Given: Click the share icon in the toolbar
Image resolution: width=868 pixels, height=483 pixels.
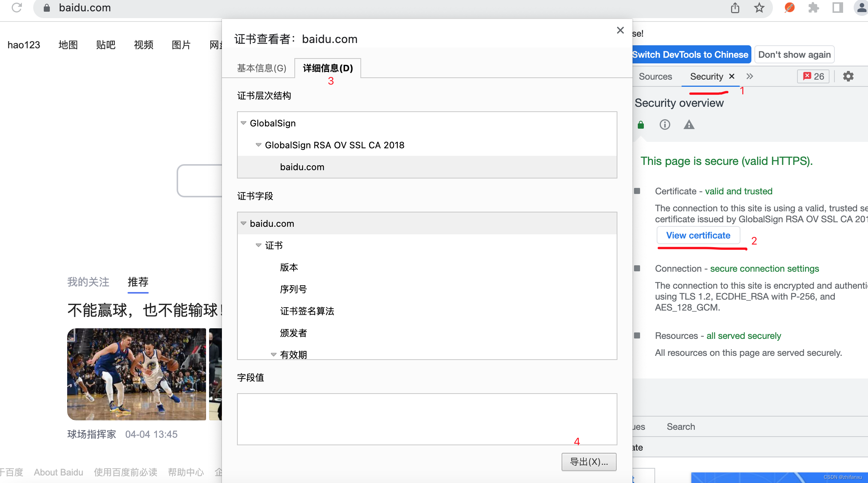Looking at the screenshot, I should click(735, 8).
